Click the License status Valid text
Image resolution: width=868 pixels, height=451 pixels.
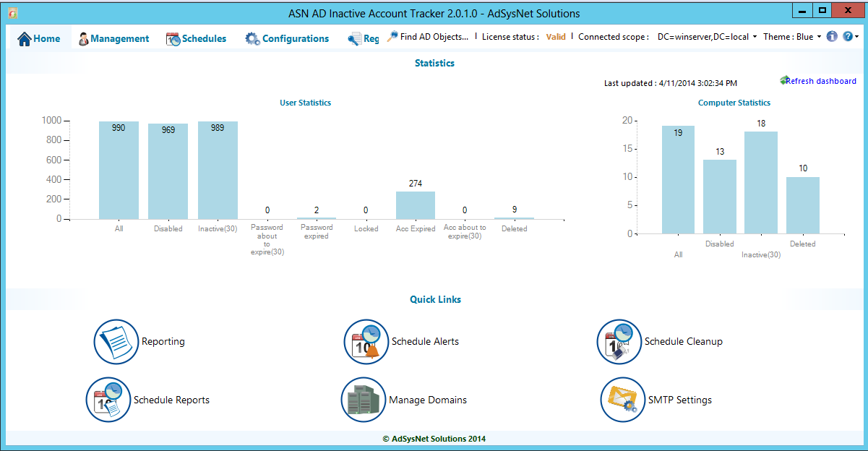556,36
